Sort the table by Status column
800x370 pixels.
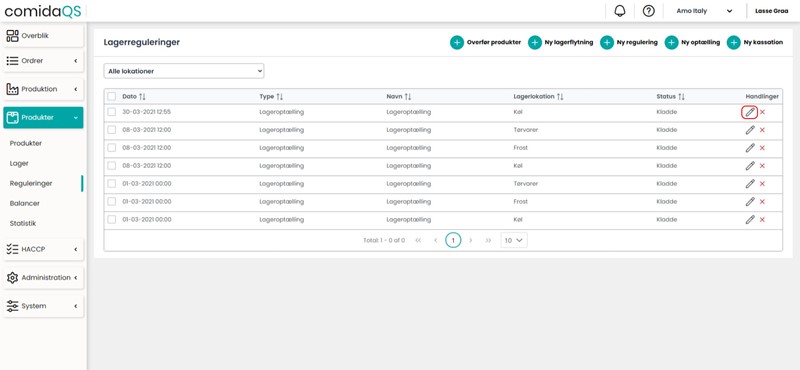pyautogui.click(x=681, y=96)
